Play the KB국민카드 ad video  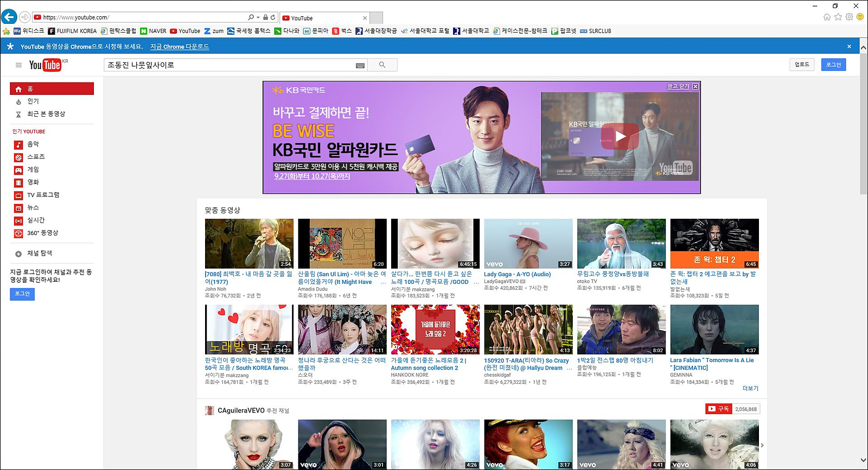[x=621, y=137]
